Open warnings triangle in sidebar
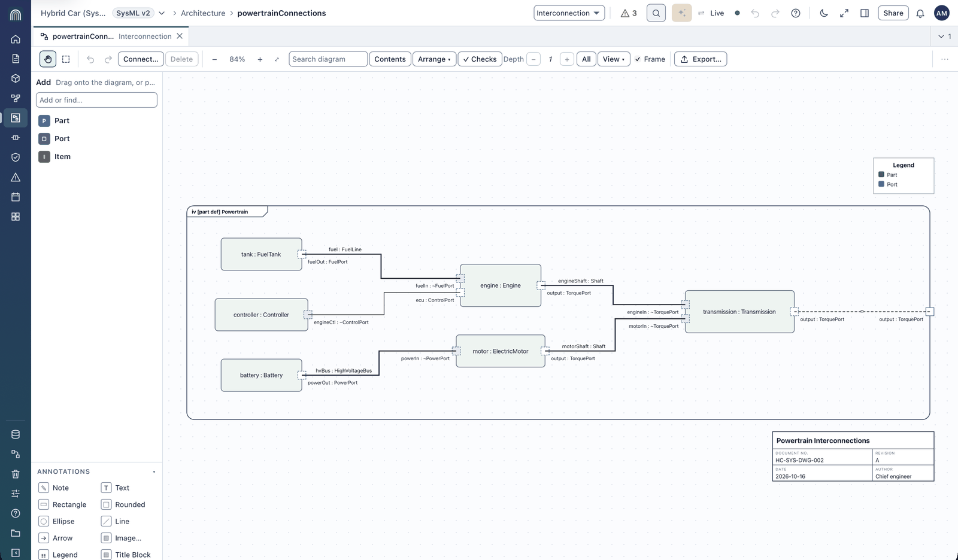Viewport: 958px width, 560px height. 16,177
